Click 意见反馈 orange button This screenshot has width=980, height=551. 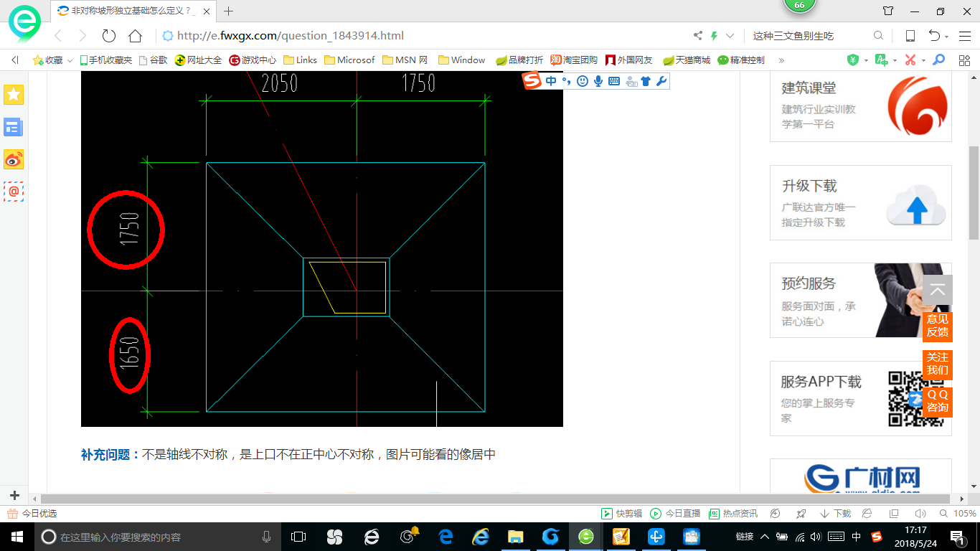tap(938, 326)
